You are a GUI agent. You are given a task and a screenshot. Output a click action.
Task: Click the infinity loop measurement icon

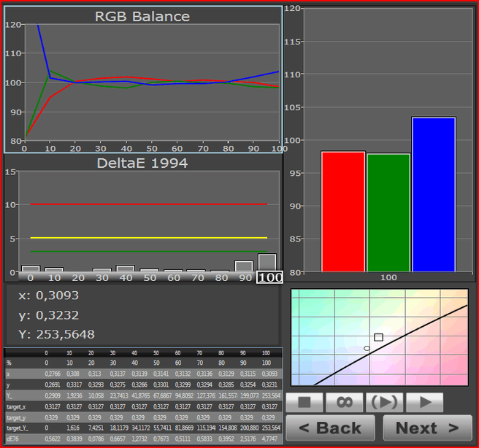(345, 403)
